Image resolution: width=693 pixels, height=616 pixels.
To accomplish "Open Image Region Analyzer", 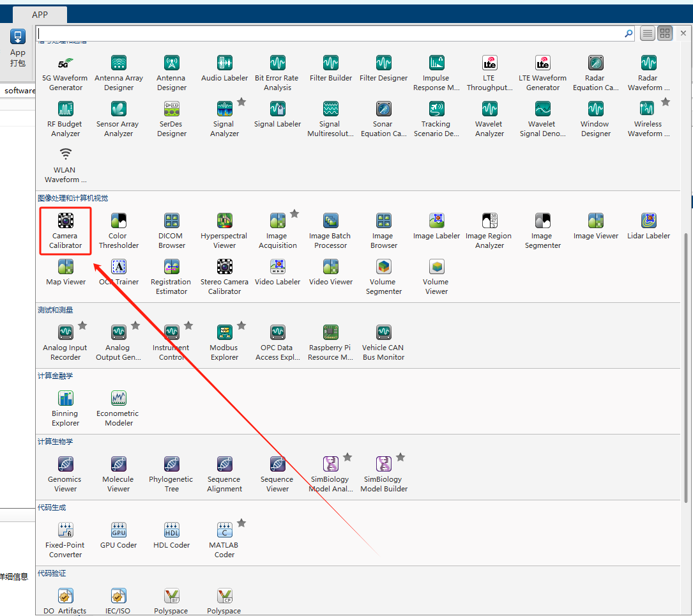I will pos(490,231).
